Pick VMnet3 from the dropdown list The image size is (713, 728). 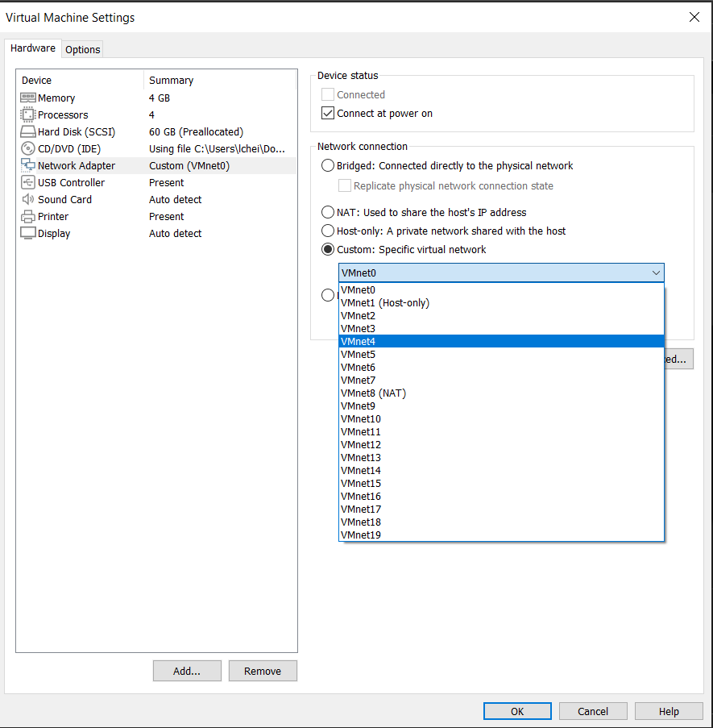pos(501,329)
